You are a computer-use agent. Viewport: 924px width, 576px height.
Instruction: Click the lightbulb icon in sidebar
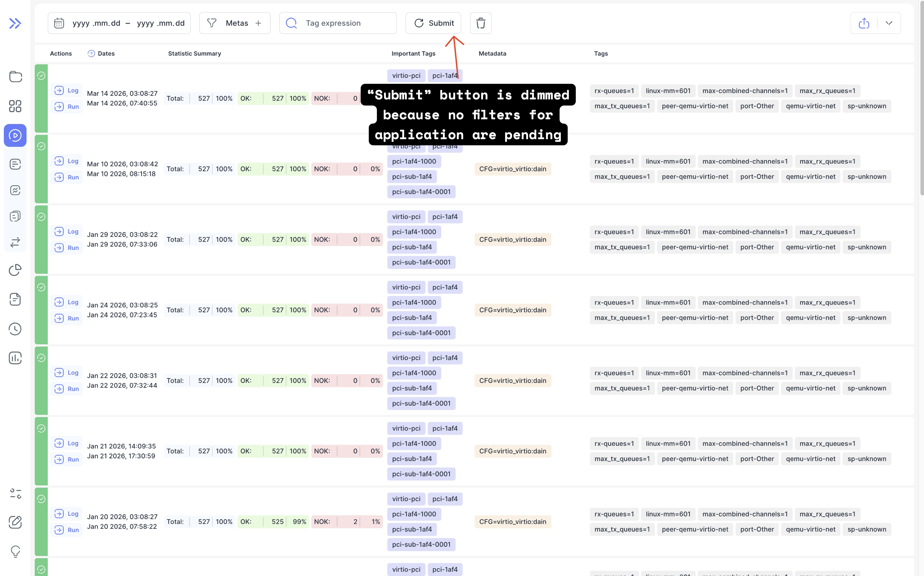[x=15, y=551]
